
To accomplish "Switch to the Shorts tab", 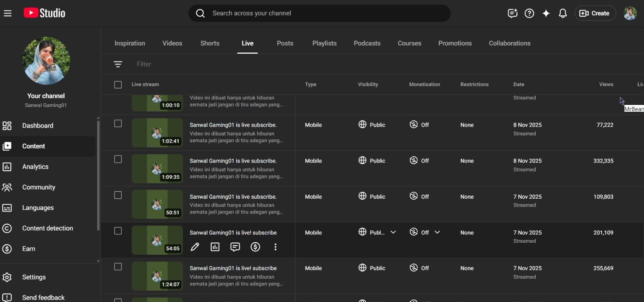I will (x=210, y=43).
